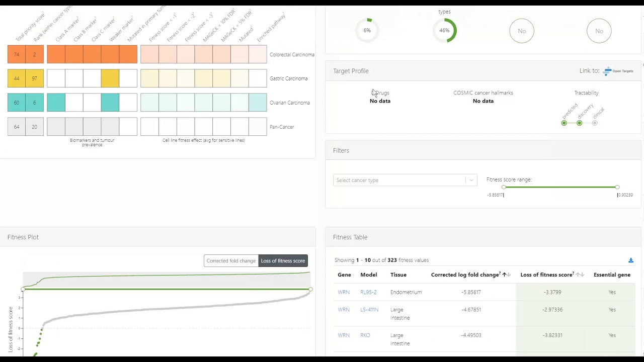Expand the cancer type dropdown arrow

click(x=471, y=180)
